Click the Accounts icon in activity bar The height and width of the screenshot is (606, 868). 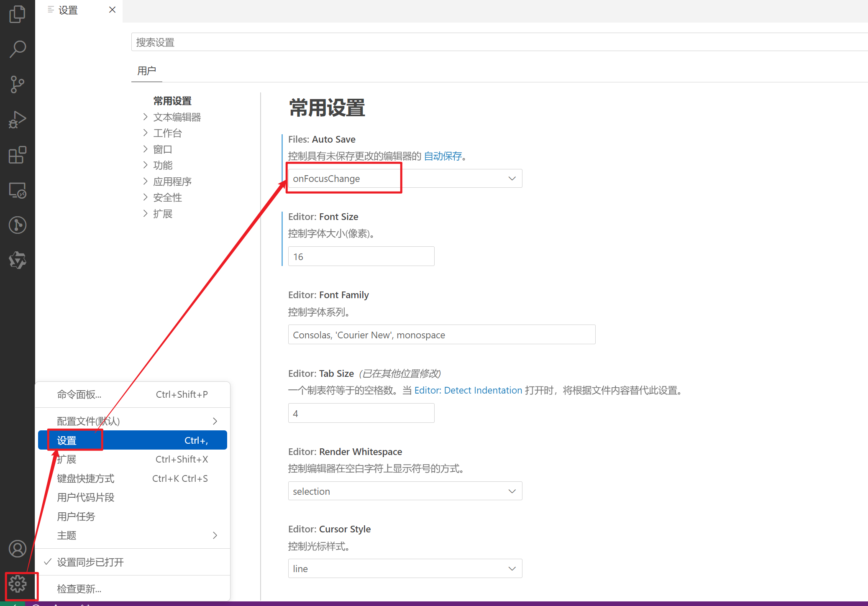17,549
